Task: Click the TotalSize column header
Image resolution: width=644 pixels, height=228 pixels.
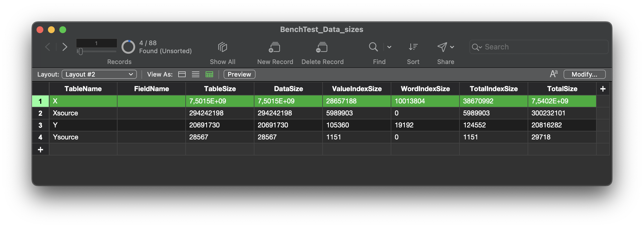Action: pyautogui.click(x=562, y=89)
